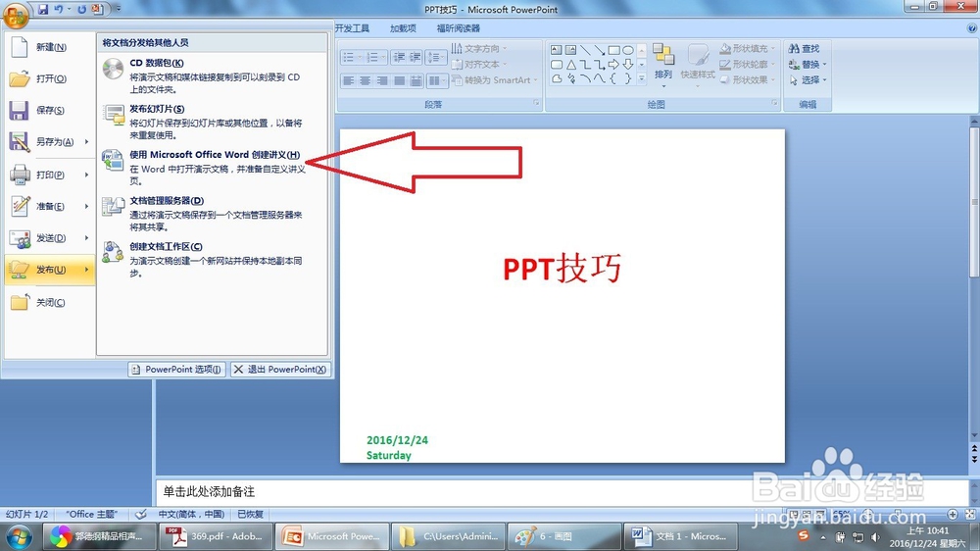Click 选择 select button

[808, 80]
